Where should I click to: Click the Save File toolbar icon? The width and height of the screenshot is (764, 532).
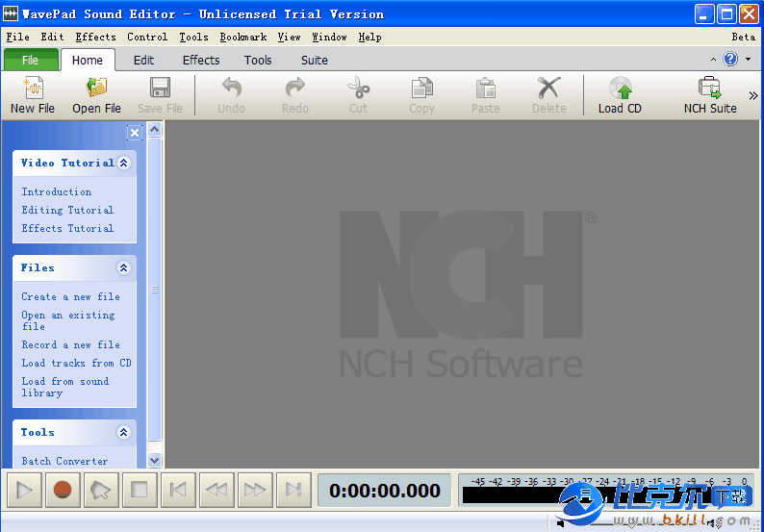point(160,89)
